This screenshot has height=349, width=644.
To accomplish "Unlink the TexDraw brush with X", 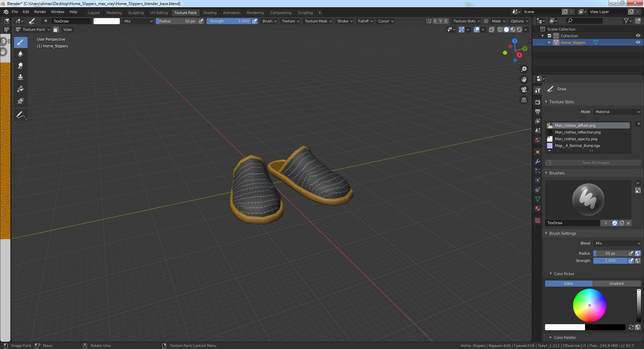I will point(628,223).
